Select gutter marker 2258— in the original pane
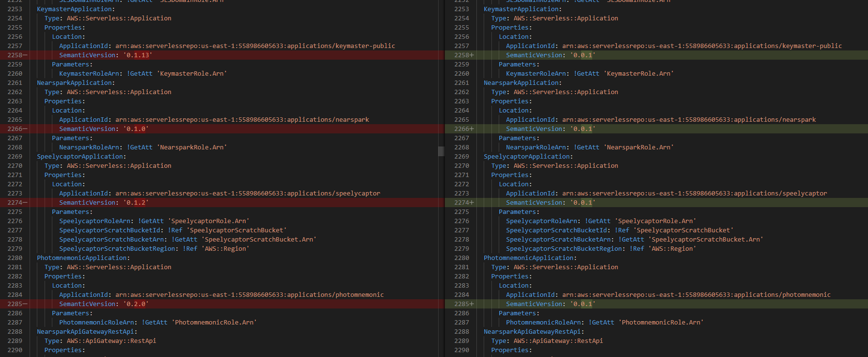 tap(17, 55)
